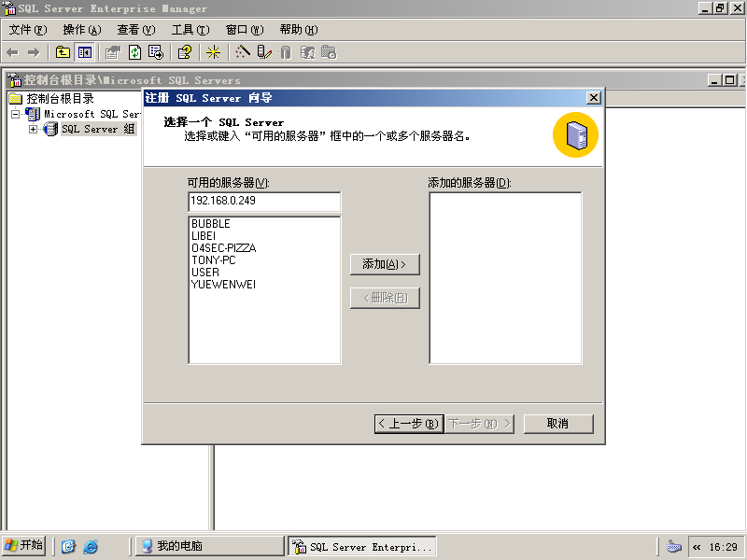This screenshot has height=560, width=747.
Task: Click the Properties toolbar icon
Action: pos(113,52)
